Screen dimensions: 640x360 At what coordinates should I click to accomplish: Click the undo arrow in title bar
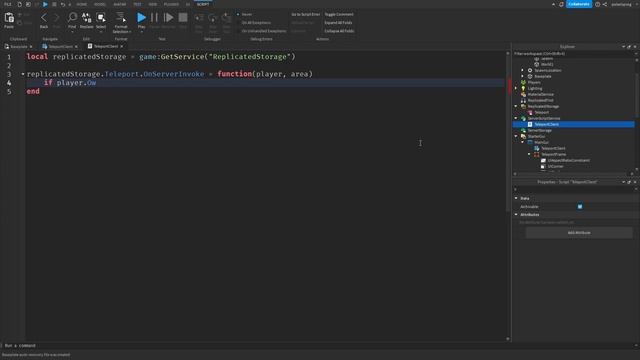(62, 4)
